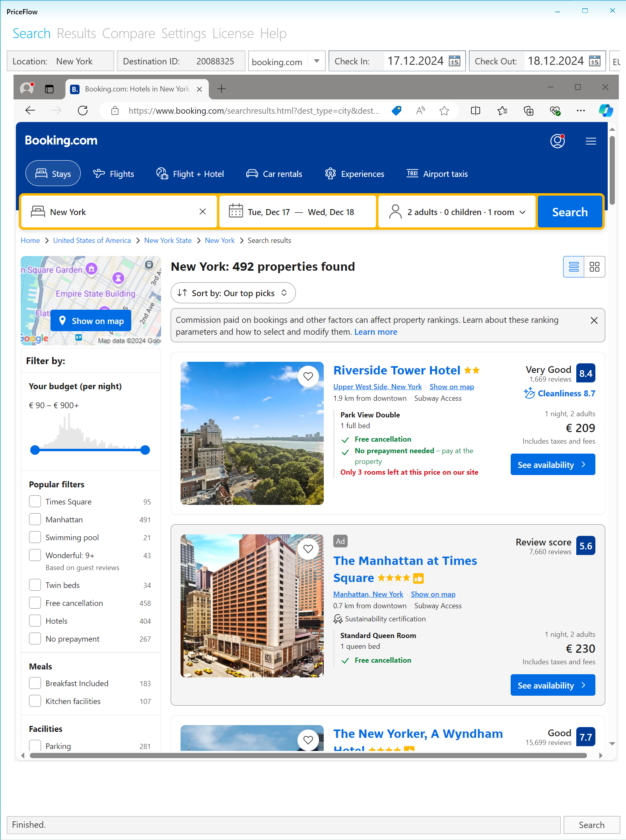The width and height of the screenshot is (626, 840).
Task: Check the Kitchen facilities filter
Action: tap(35, 701)
